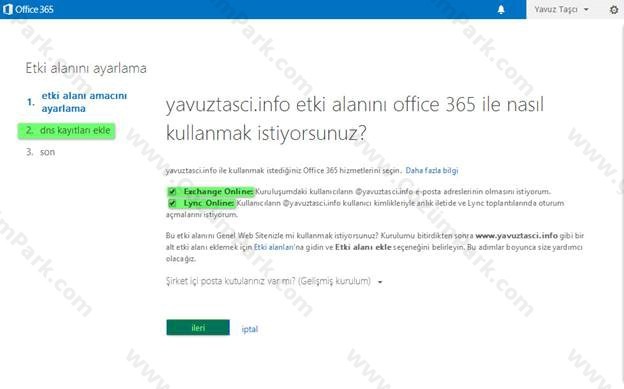The image size is (624, 389).
Task: Open the settings gear icon
Action: click(x=614, y=10)
